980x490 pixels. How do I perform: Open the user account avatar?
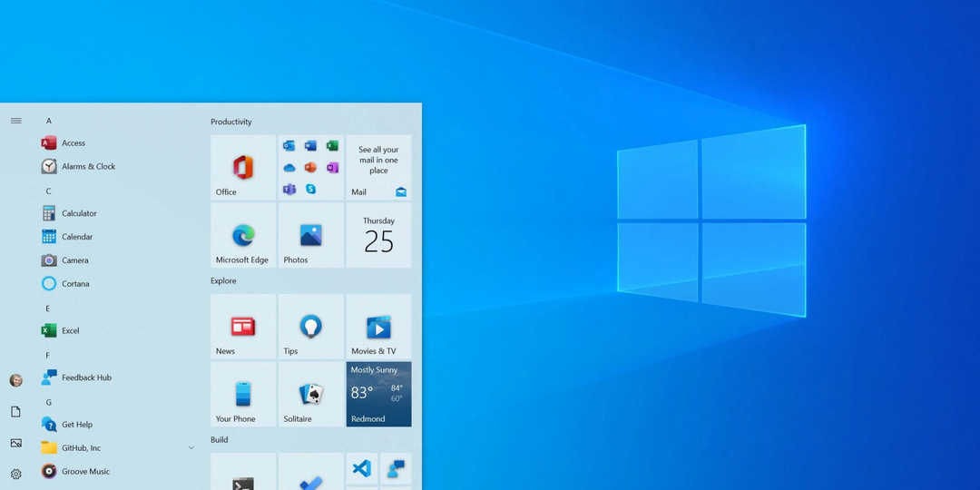coord(15,380)
